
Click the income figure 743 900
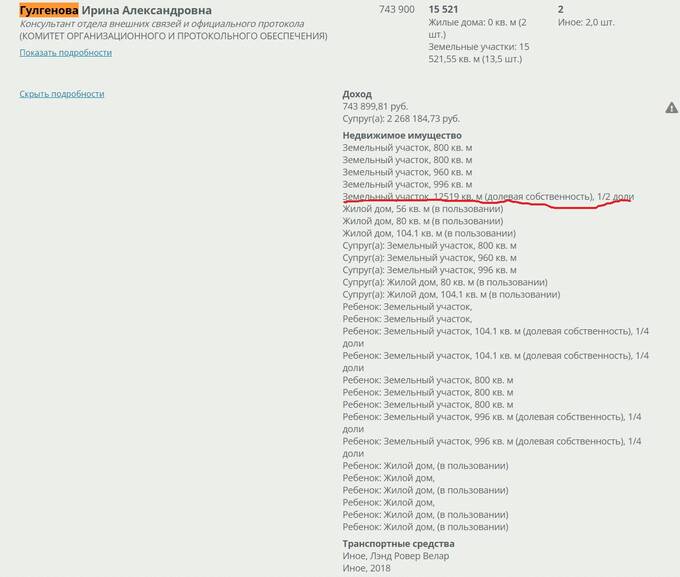coord(396,9)
